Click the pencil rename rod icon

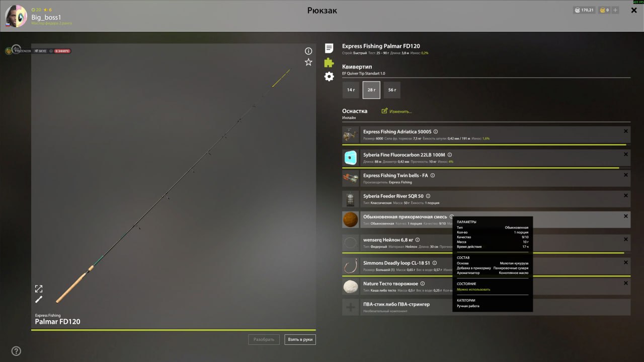tap(39, 299)
